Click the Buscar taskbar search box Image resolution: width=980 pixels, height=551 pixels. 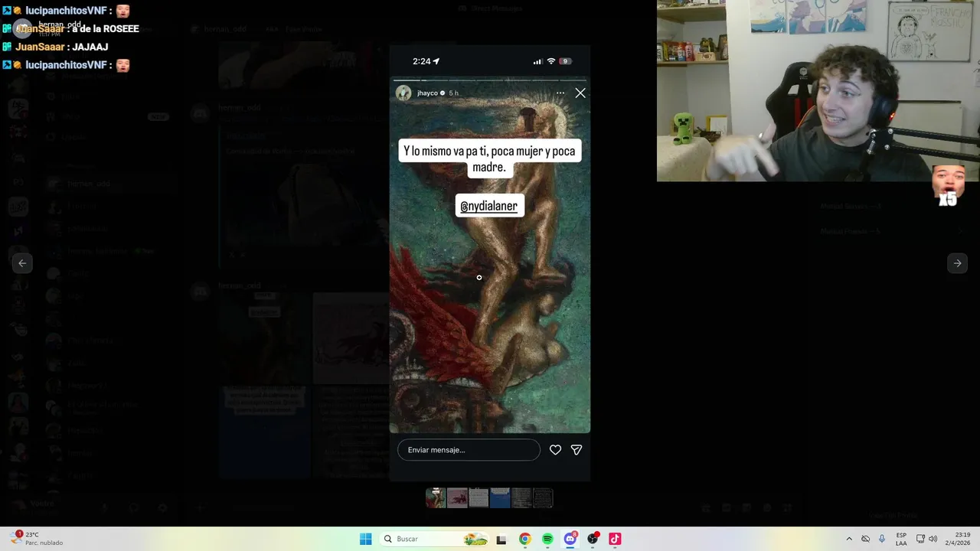[433, 539]
